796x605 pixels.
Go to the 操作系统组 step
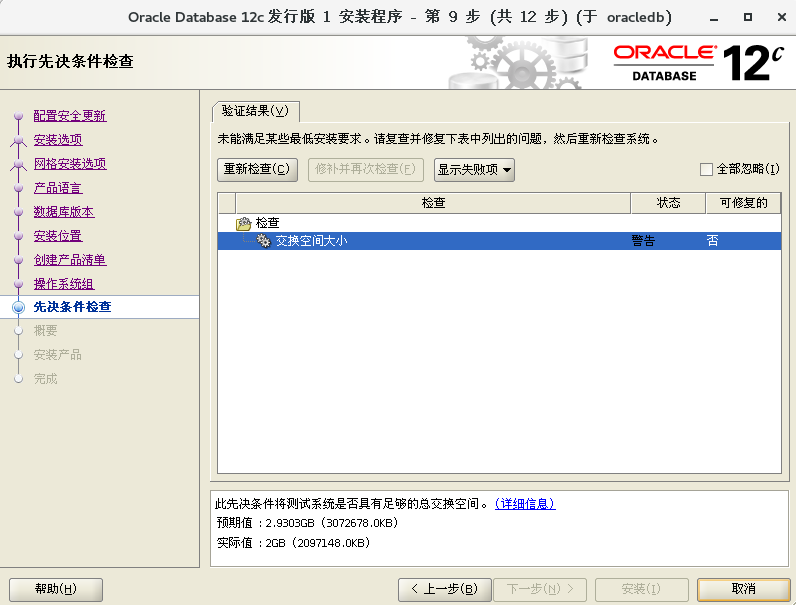pyautogui.click(x=64, y=284)
